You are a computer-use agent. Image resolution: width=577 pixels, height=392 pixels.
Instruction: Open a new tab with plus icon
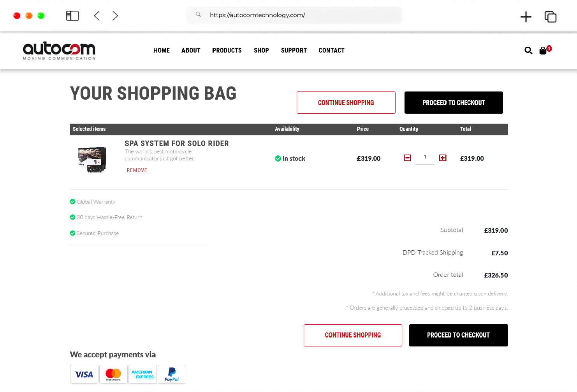pos(526,17)
